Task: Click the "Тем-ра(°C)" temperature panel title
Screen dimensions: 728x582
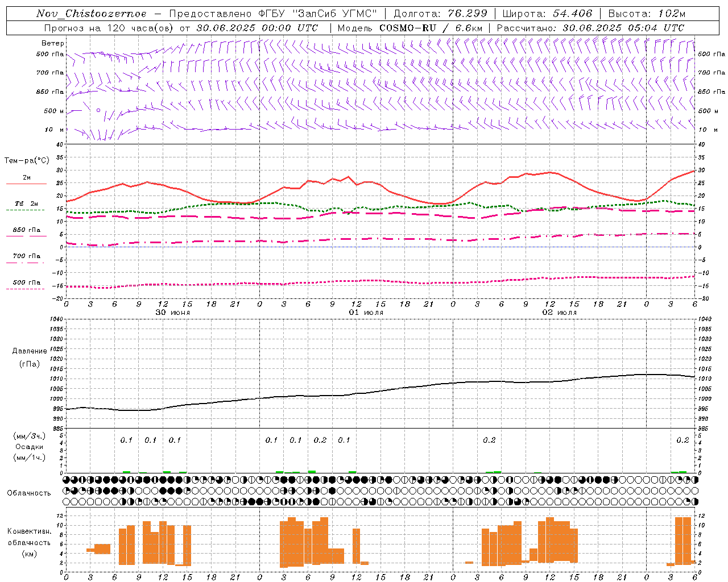Action: tap(27, 161)
